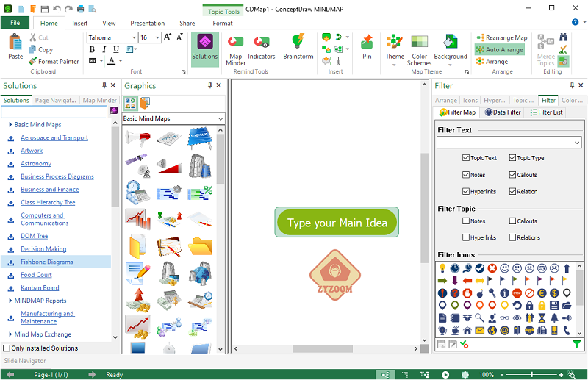Uncheck the Topic Text checkbox
This screenshot has height=380, width=588.
tap(466, 158)
